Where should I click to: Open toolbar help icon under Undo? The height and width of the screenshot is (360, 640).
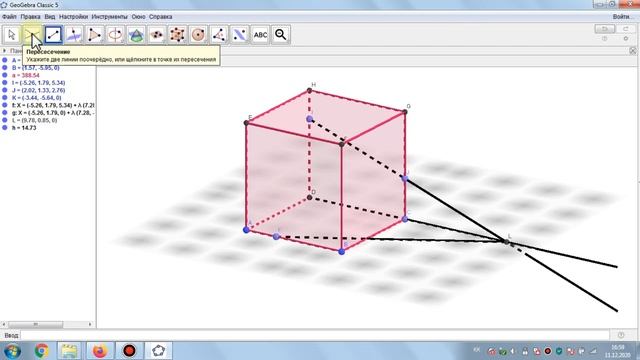(604, 39)
